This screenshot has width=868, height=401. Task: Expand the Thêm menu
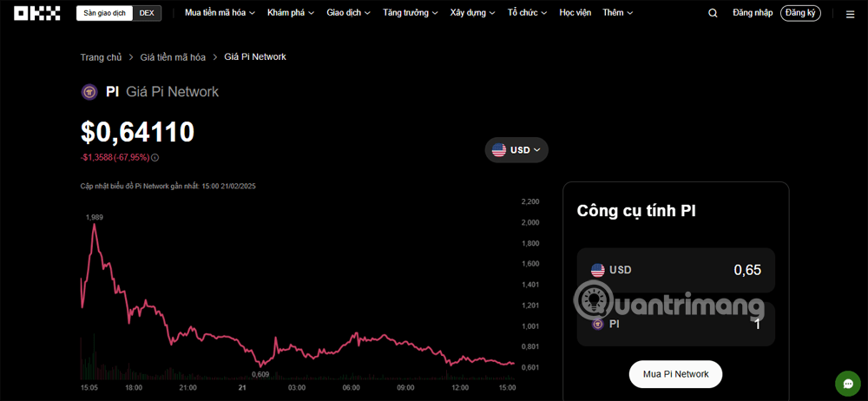618,13
